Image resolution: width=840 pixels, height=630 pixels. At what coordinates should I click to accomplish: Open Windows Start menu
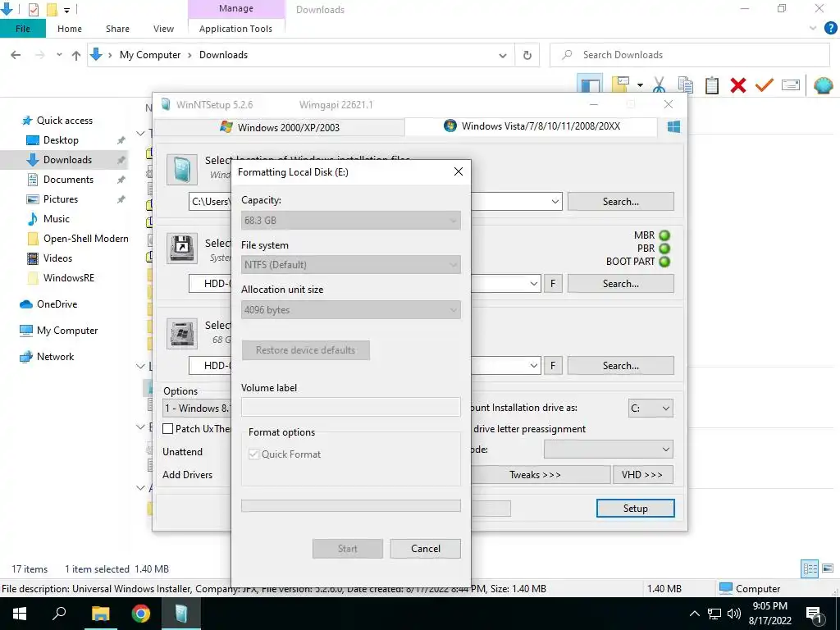click(20, 614)
